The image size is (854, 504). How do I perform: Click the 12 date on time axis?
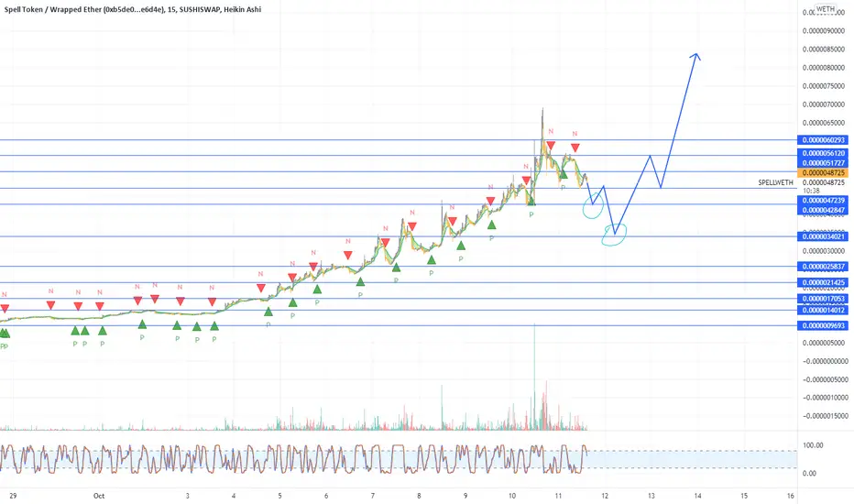click(x=605, y=496)
